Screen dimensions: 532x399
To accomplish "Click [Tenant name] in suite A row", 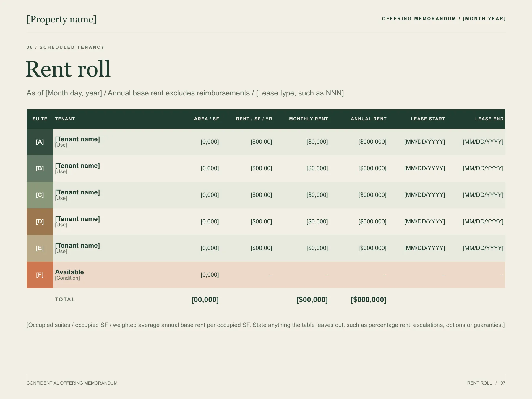I will pyautogui.click(x=77, y=139).
